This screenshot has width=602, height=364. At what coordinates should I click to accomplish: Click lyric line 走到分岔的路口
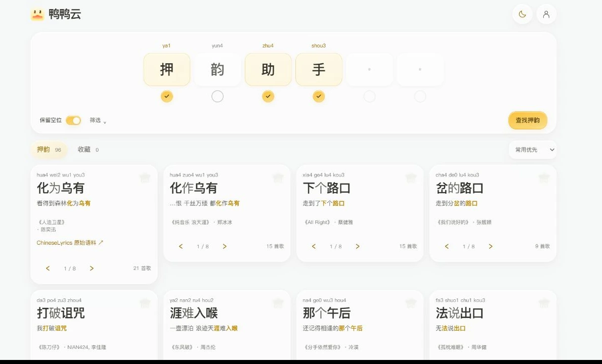456,203
